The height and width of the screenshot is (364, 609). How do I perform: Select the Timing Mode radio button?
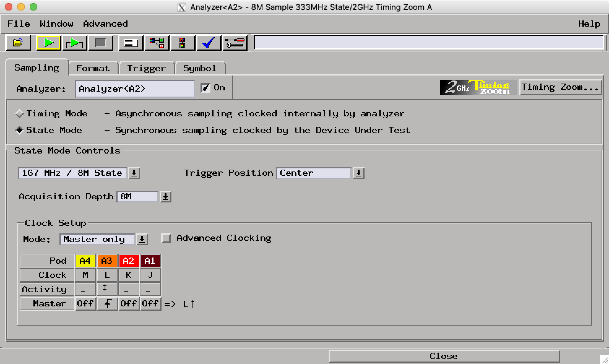19,114
